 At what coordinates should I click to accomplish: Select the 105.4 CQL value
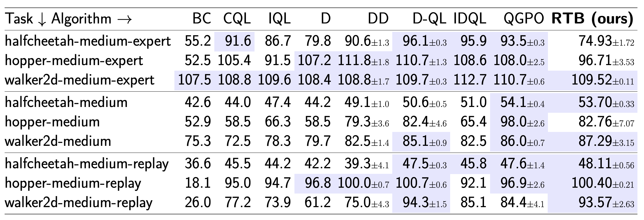pos(234,61)
